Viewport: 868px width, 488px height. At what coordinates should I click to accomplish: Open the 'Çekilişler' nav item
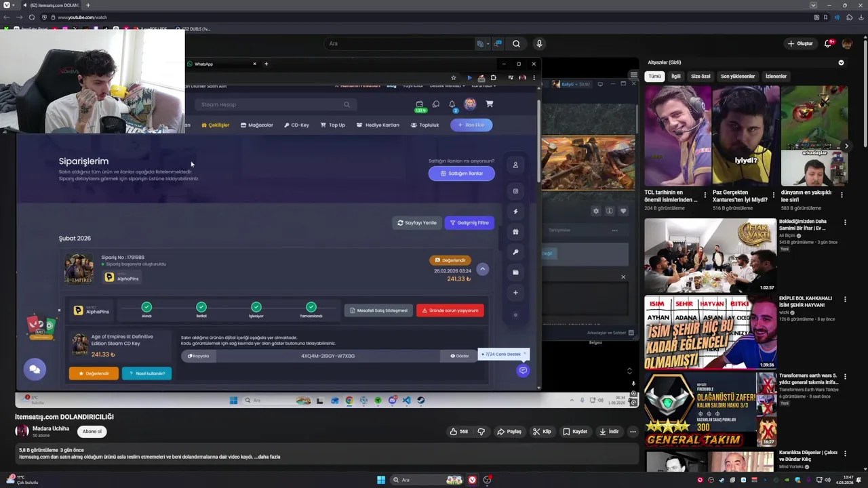pyautogui.click(x=216, y=125)
